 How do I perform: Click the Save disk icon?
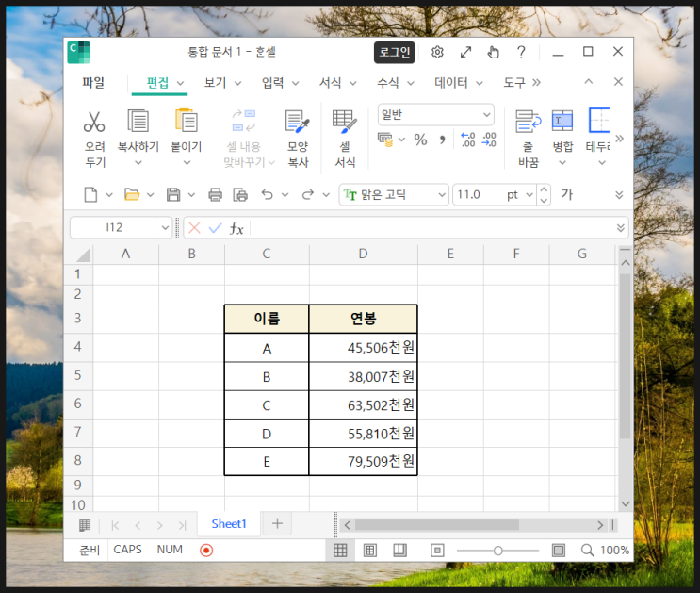pyautogui.click(x=173, y=195)
